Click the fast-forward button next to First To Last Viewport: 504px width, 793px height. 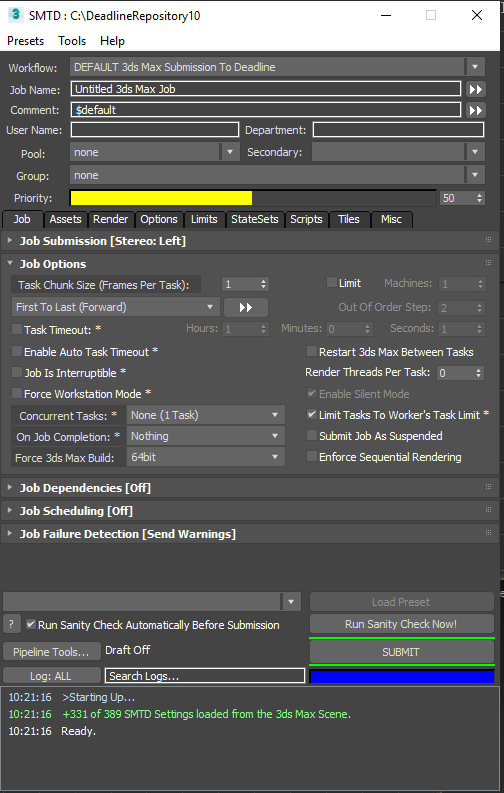(246, 307)
